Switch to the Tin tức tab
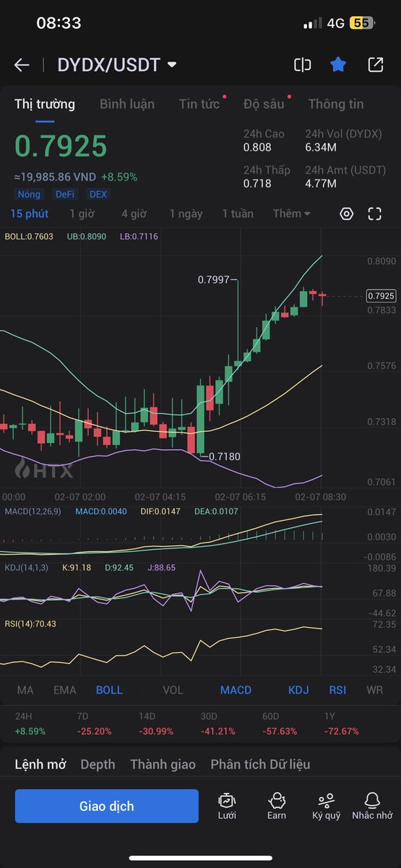Viewport: 401px width, 868px height. click(199, 104)
